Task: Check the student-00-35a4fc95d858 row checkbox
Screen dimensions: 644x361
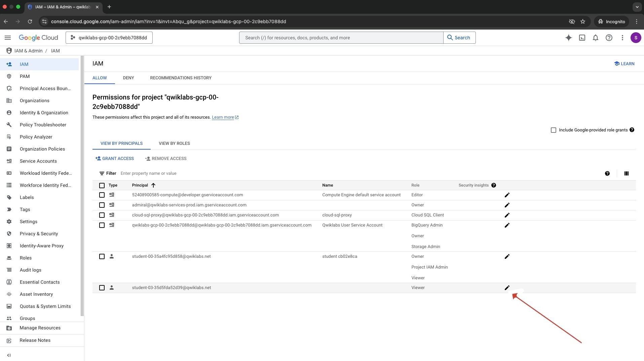Action: click(102, 256)
